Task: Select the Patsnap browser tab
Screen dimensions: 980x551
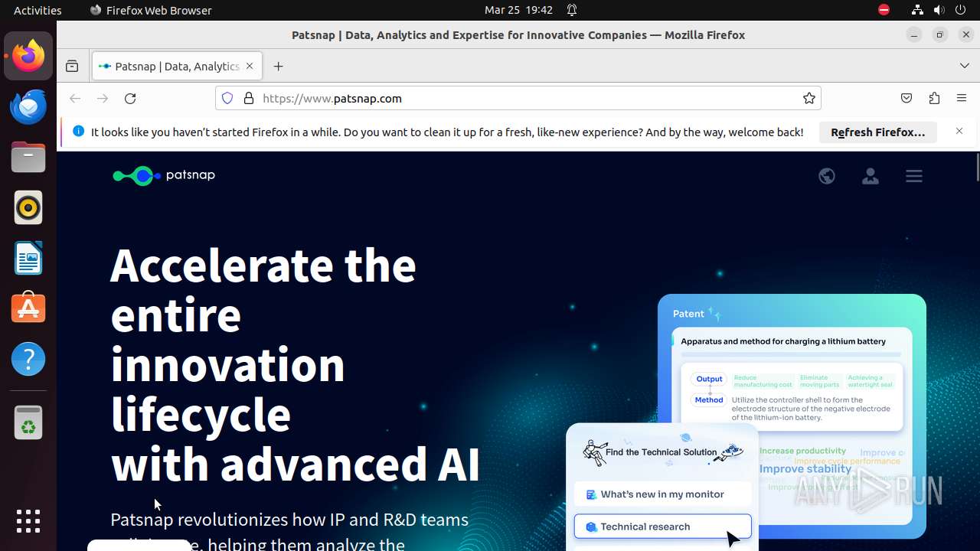Action: [177, 67]
